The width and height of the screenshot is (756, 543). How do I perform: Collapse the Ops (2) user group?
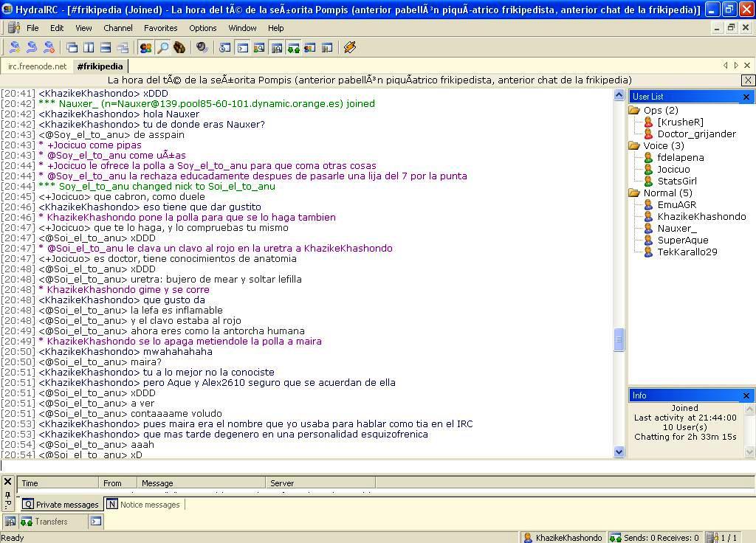(x=634, y=111)
